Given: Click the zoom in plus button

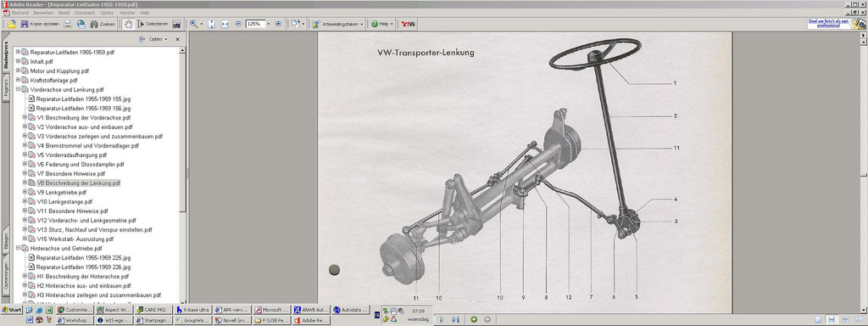Looking at the screenshot, I should click(x=278, y=24).
